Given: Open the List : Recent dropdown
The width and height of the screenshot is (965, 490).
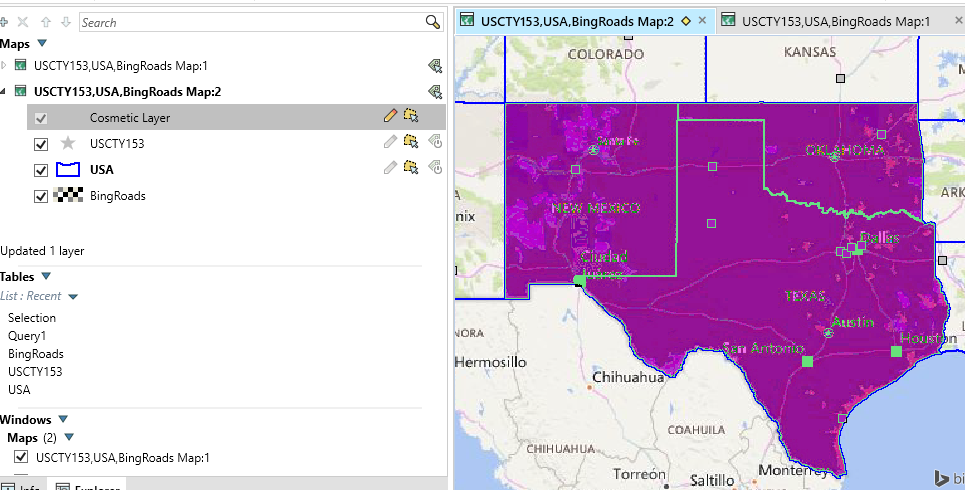Looking at the screenshot, I should tap(73, 297).
